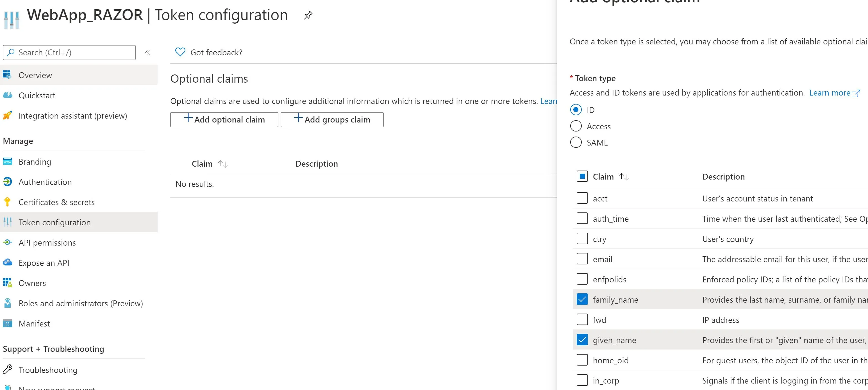Open API permissions in the sidebar
The height and width of the screenshot is (390, 868).
(x=47, y=243)
